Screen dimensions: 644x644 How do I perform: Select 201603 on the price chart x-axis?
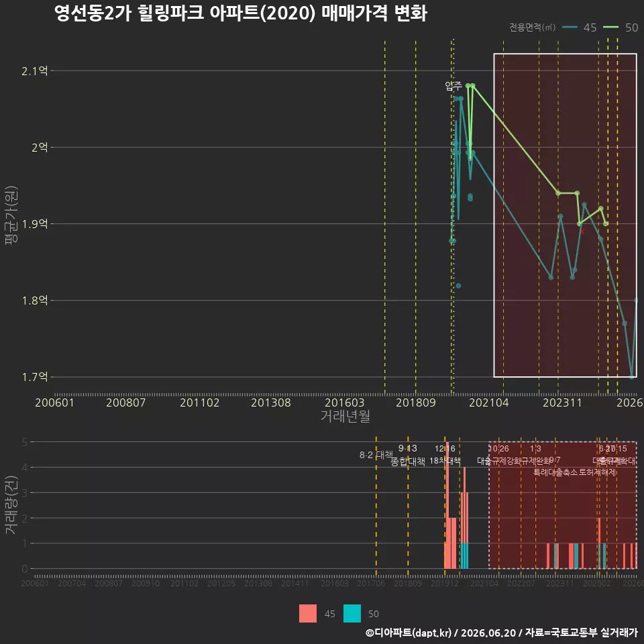pos(345,402)
